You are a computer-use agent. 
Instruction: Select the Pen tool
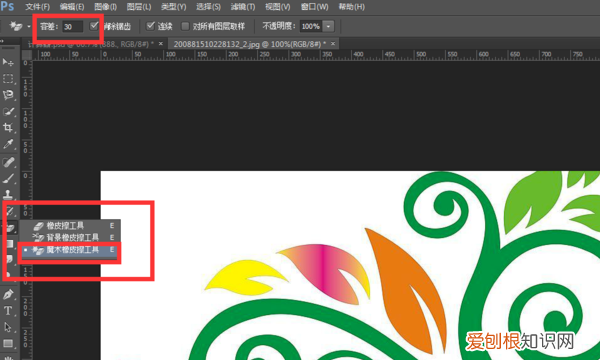click(8, 295)
